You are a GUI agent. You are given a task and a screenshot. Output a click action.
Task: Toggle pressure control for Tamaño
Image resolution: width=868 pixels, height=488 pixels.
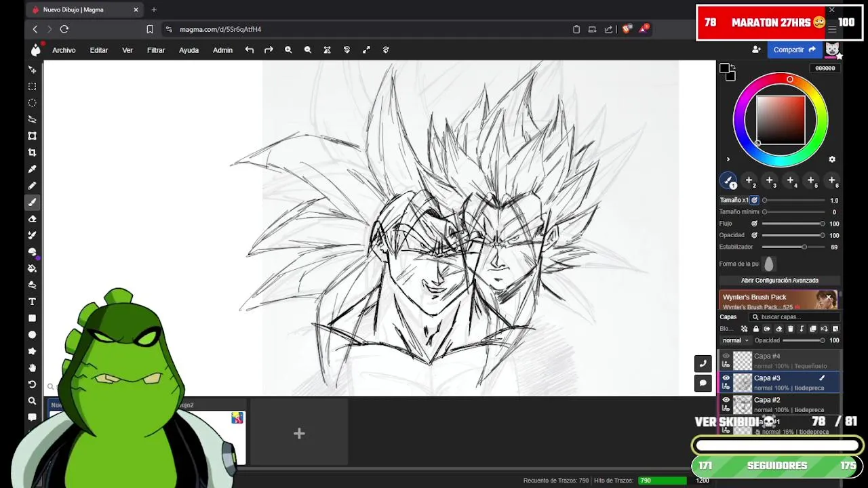click(754, 200)
